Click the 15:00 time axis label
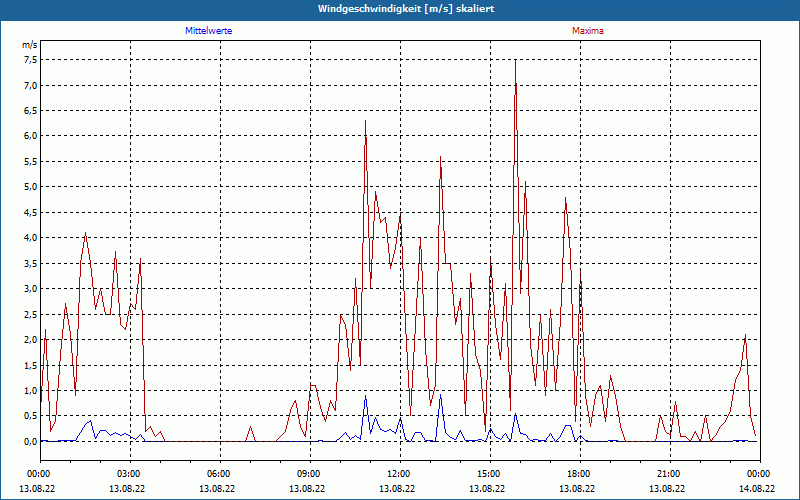This screenshot has width=800, height=500. (490, 474)
